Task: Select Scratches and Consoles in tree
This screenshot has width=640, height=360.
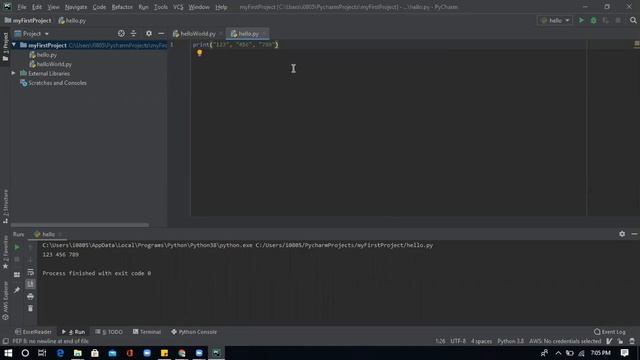Action: pos(57,83)
